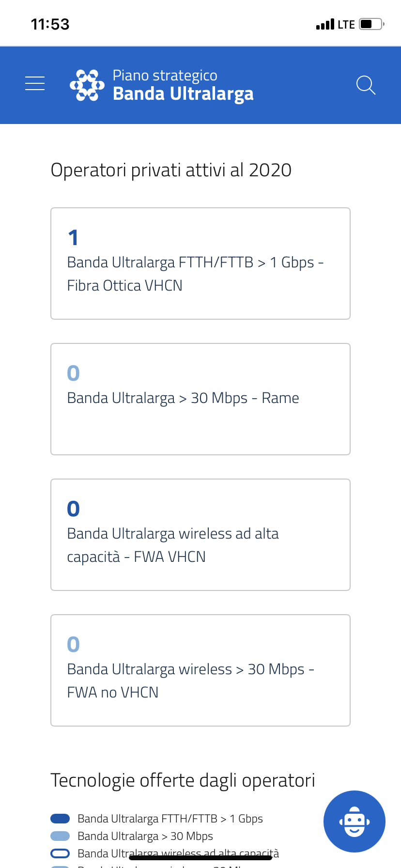
Task: Select the wireless FWA VHCN card
Action: click(x=200, y=535)
